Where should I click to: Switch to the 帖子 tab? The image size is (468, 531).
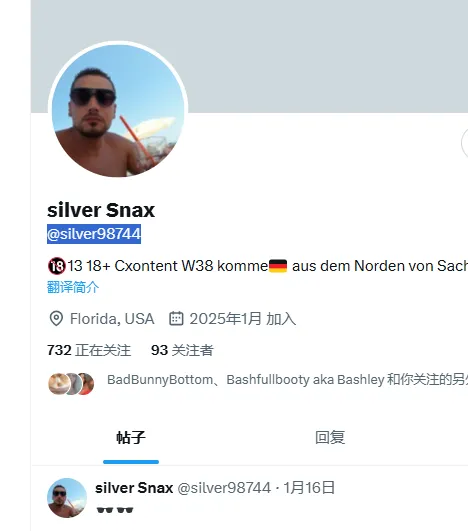pyautogui.click(x=131, y=438)
